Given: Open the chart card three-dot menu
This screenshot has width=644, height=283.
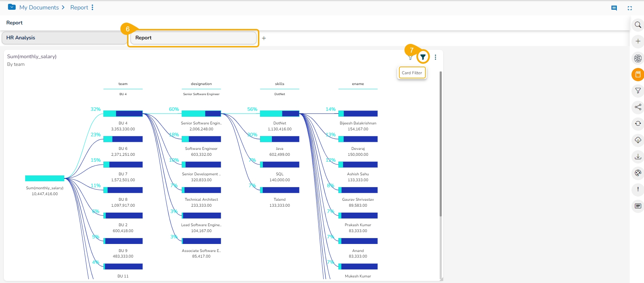Looking at the screenshot, I should click(x=435, y=57).
